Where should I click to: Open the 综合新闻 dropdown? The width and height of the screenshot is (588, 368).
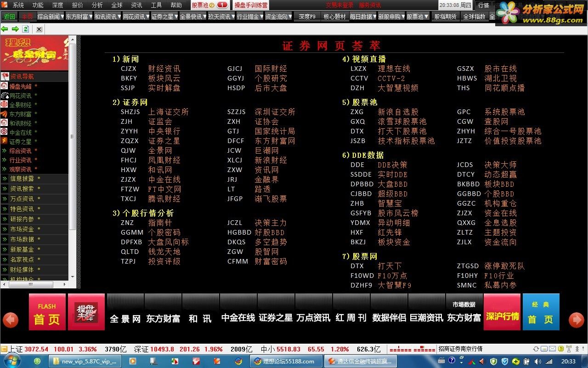click(x=50, y=16)
